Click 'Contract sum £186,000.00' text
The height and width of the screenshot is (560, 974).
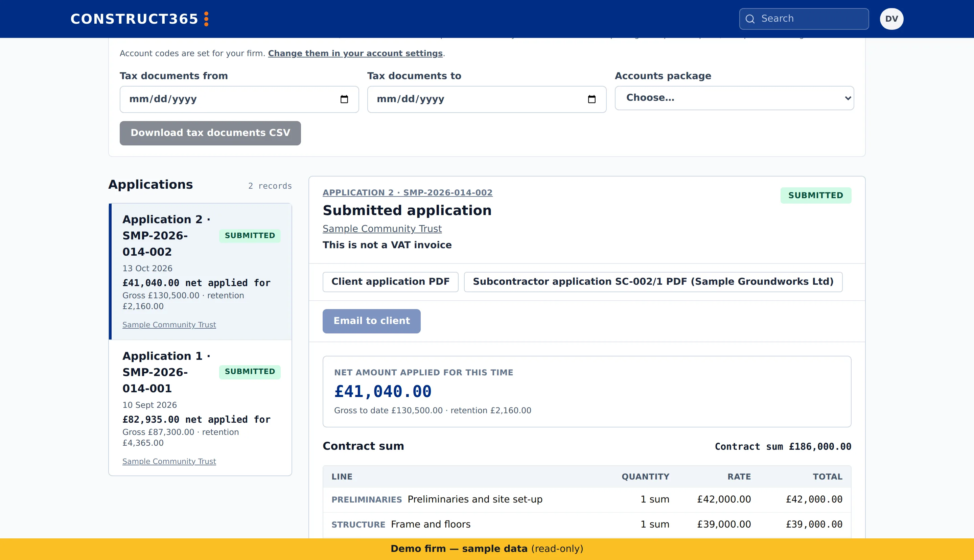tap(783, 446)
